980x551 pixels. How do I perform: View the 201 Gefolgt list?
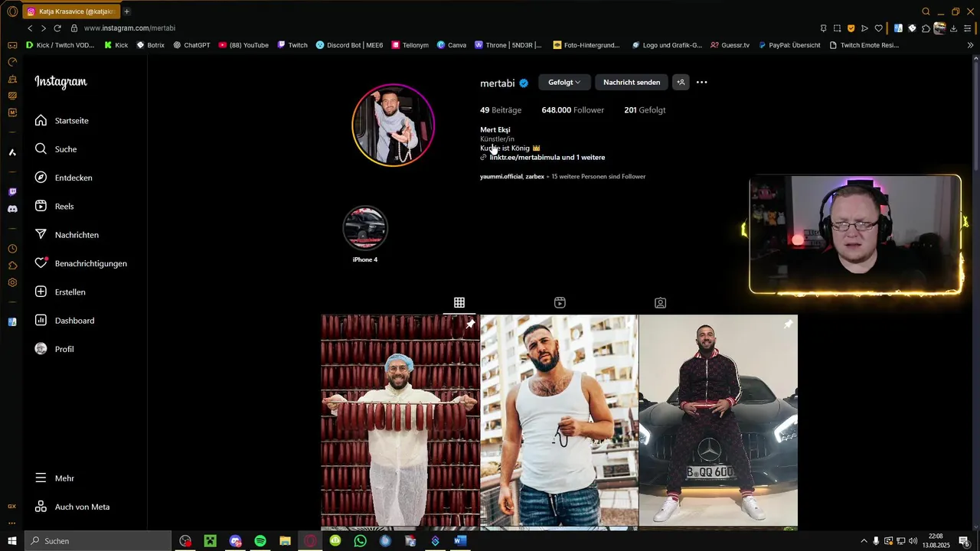click(645, 110)
